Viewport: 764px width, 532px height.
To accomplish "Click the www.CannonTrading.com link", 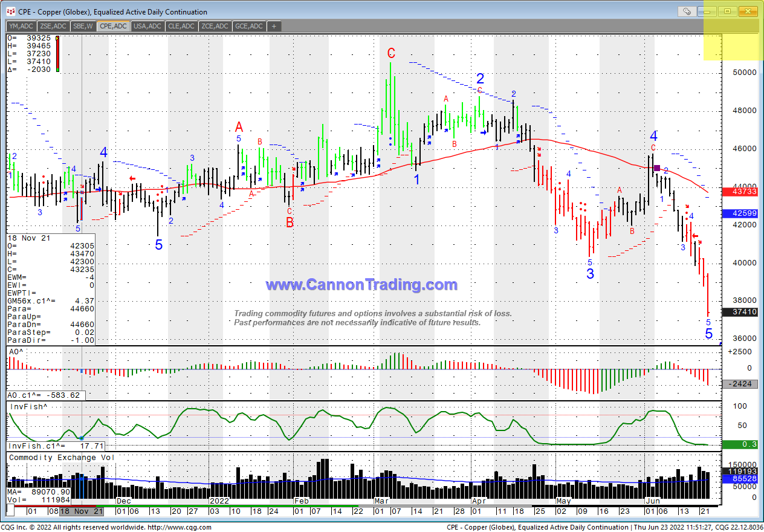I will [x=361, y=285].
